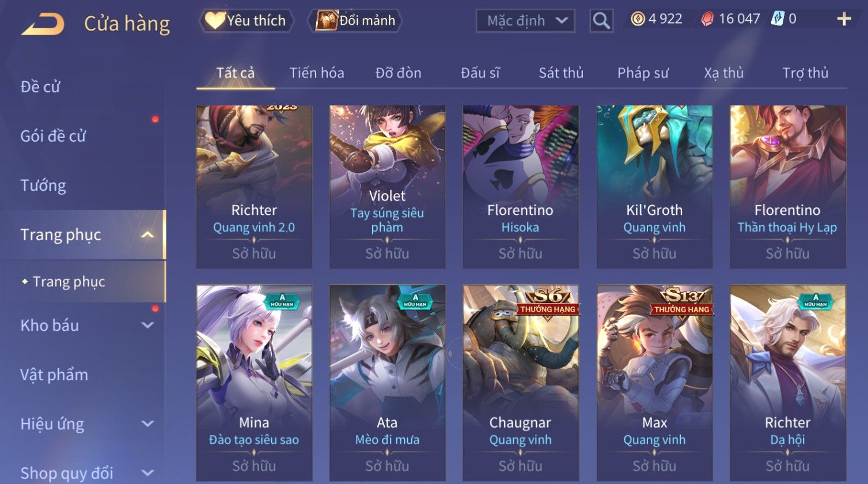868x484 pixels.
Task: Click the blue voucher ticket icon
Action: [x=778, y=19]
